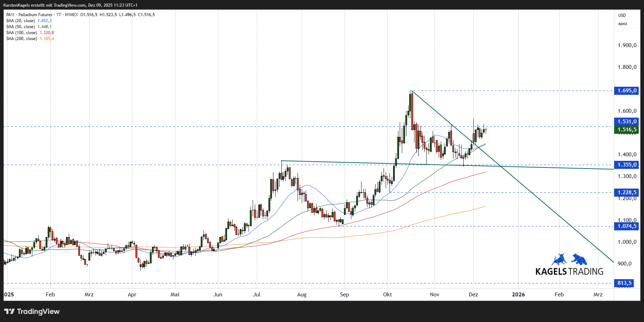Click the KAGELS TRADING watermark text

point(569,271)
